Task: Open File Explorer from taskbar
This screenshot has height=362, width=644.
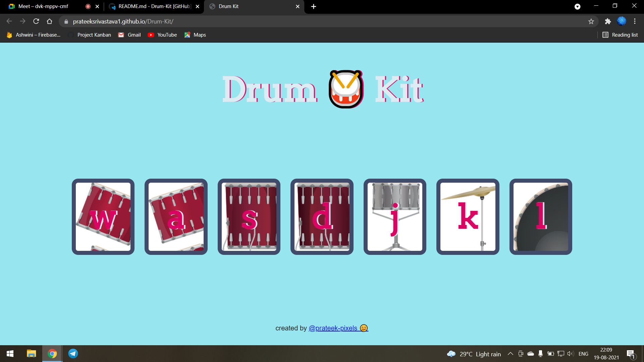Action: [31, 354]
